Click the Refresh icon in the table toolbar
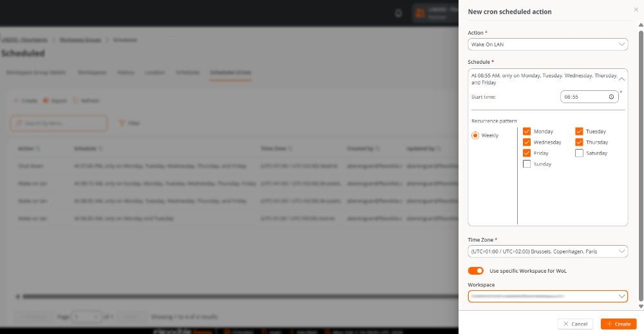The height and width of the screenshot is (334, 644). click(76, 101)
